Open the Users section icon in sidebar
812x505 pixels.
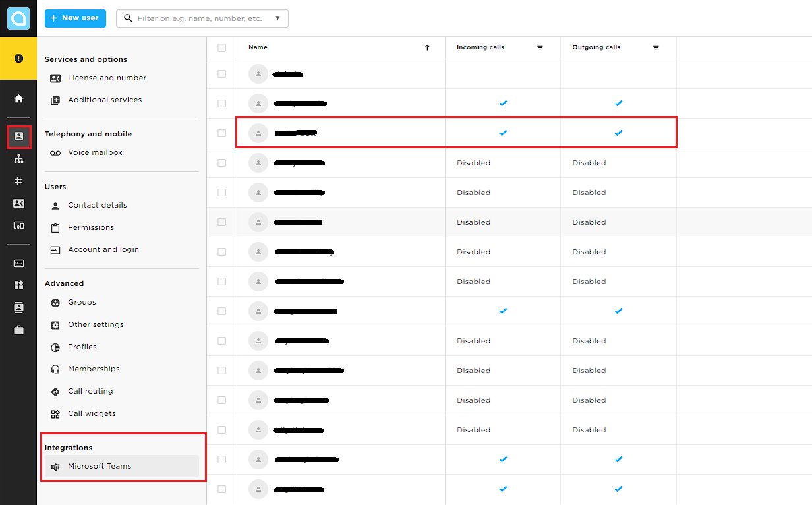[x=18, y=136]
